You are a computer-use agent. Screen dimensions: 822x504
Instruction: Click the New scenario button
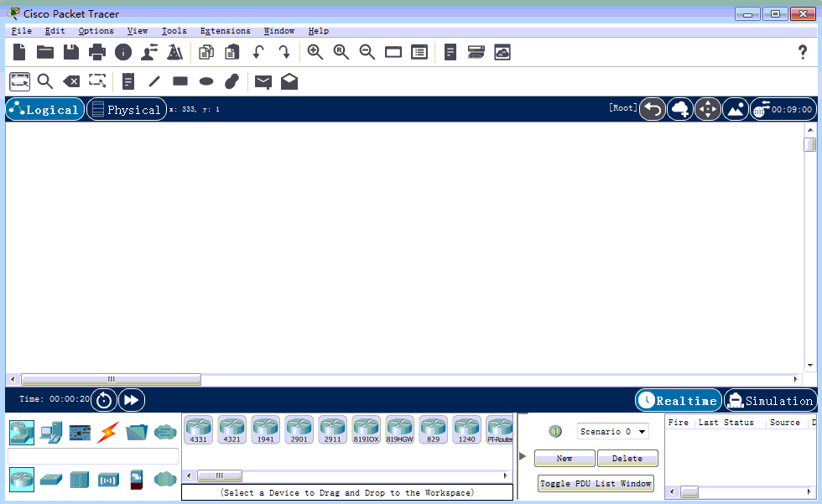click(x=564, y=459)
